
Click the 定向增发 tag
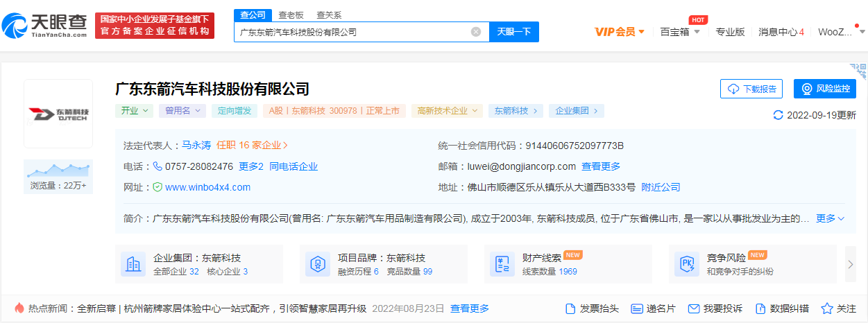[x=235, y=110]
